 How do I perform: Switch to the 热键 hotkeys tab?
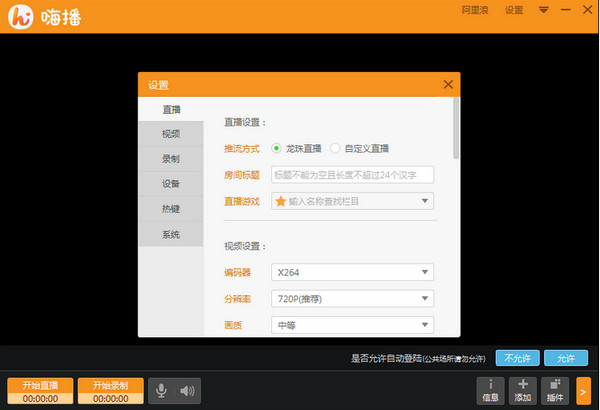click(171, 209)
